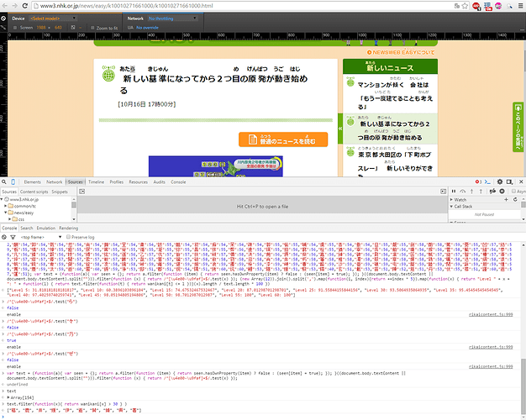This screenshot has width=526, height=420.
Task: Pause script execution
Action: click(x=454, y=192)
